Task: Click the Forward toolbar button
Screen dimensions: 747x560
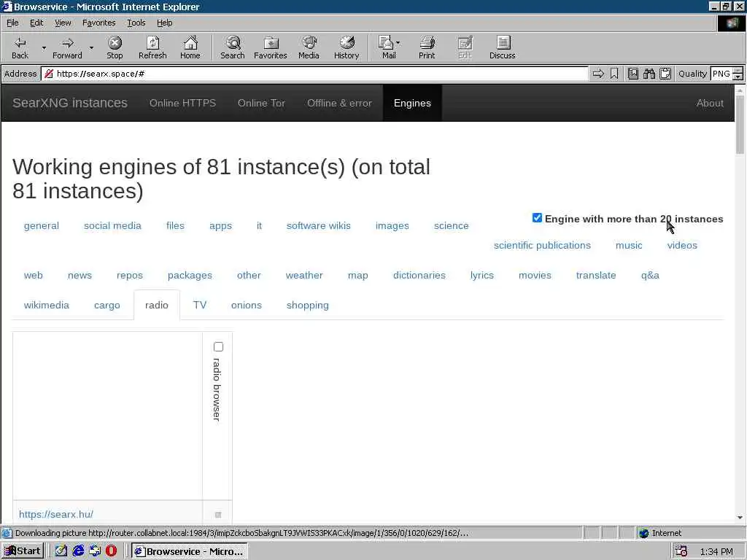Action: point(67,47)
